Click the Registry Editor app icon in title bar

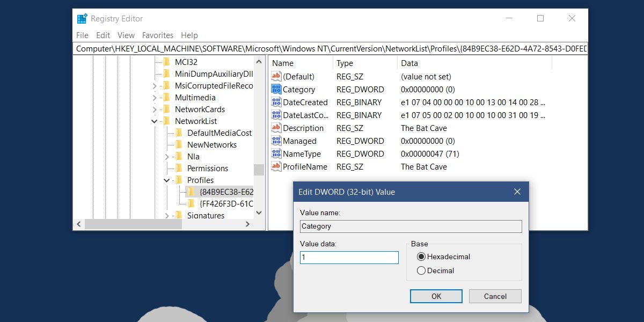coord(82,19)
